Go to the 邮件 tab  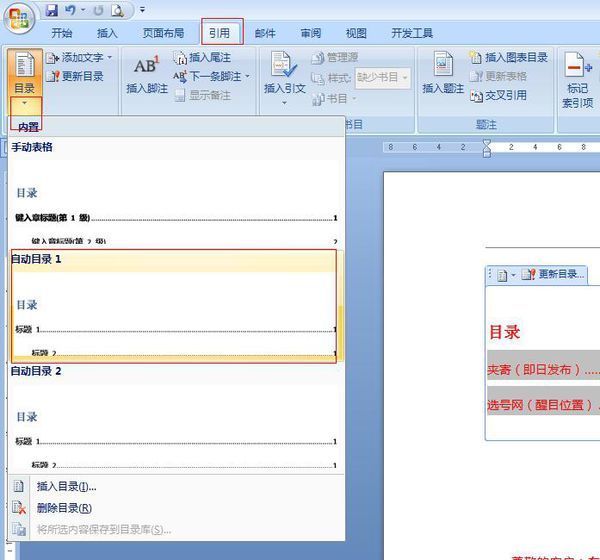(x=265, y=33)
